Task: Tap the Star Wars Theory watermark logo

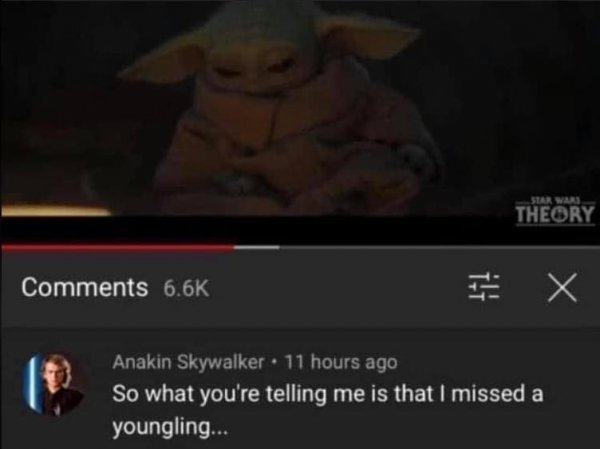Action: pos(555,212)
